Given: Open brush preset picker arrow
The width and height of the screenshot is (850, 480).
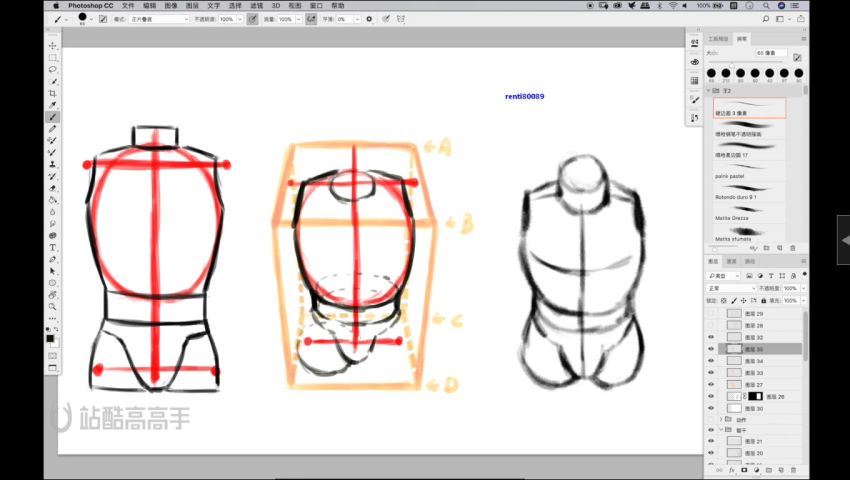Looking at the screenshot, I should [x=91, y=20].
